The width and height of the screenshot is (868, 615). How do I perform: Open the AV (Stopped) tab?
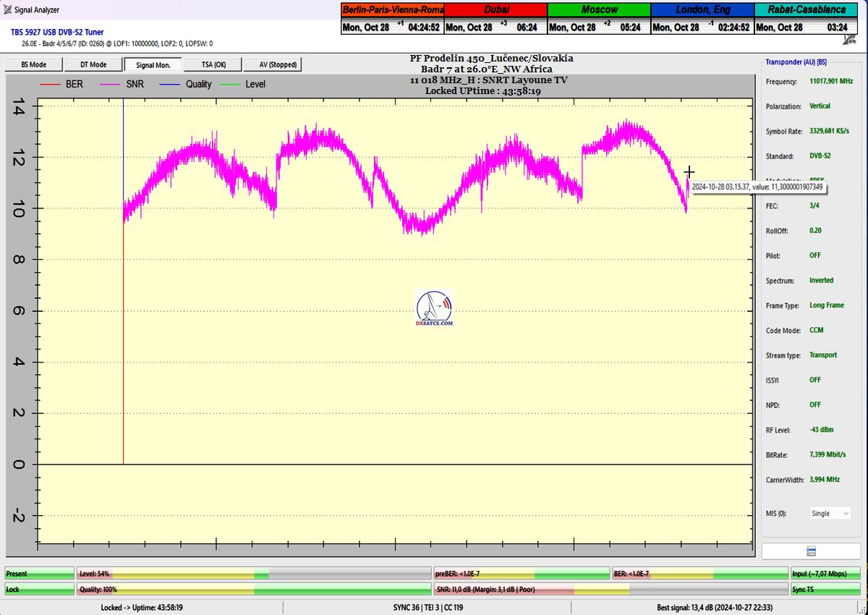(x=273, y=64)
